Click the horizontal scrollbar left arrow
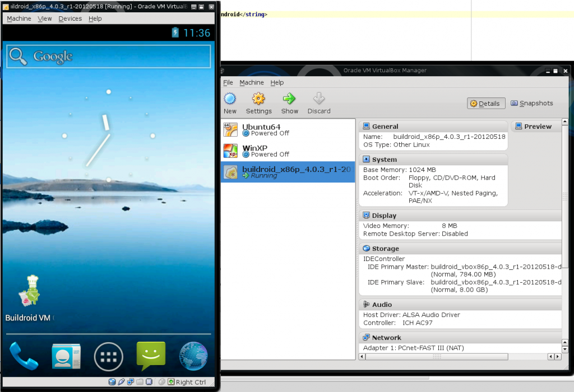The image size is (574, 392). click(x=362, y=356)
